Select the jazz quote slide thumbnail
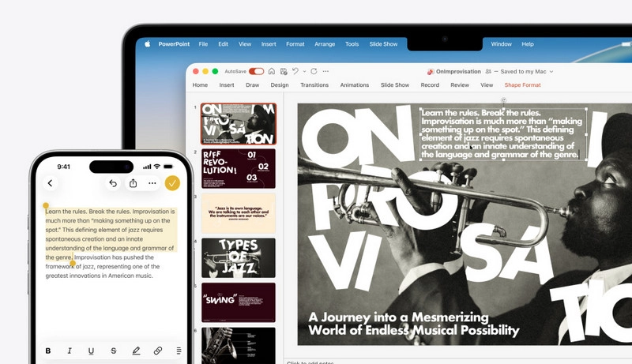Image resolution: width=632 pixels, height=364 pixels. click(x=239, y=213)
